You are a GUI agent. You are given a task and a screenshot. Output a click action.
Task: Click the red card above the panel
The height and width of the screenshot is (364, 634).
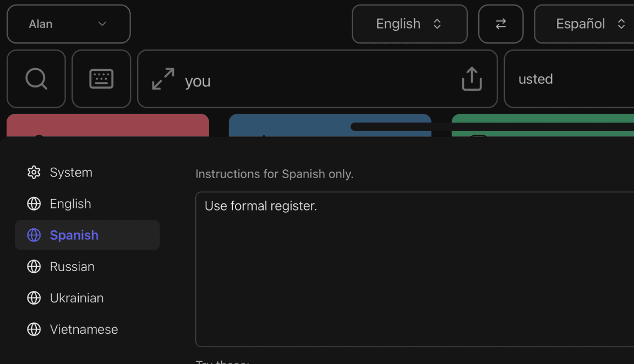click(x=107, y=124)
